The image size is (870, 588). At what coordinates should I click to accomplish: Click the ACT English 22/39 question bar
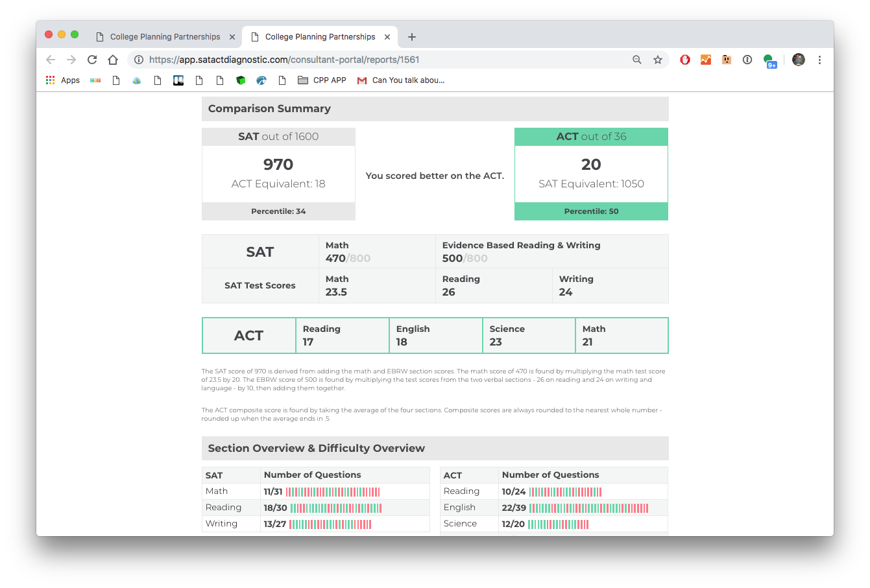(588, 508)
